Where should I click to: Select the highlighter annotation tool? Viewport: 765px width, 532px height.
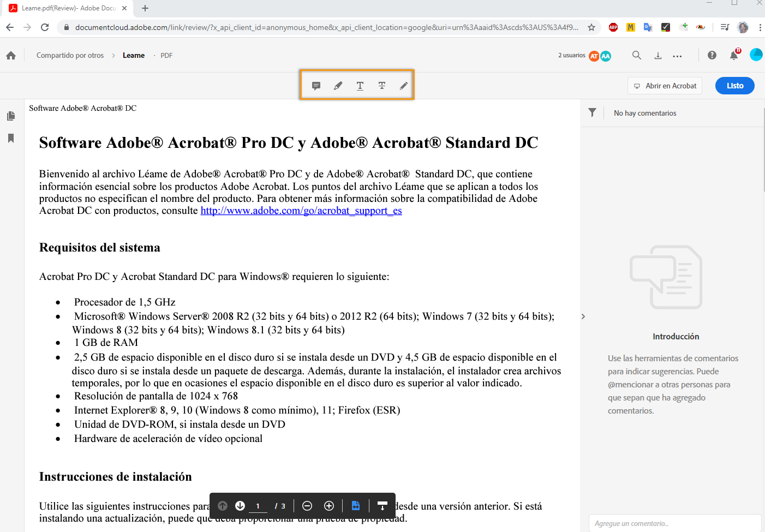338,85
